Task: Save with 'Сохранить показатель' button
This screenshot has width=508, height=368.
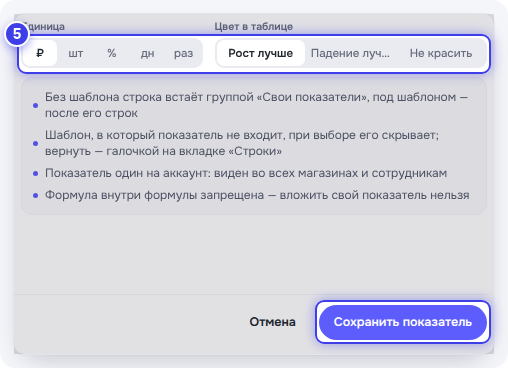Action: tap(403, 322)
